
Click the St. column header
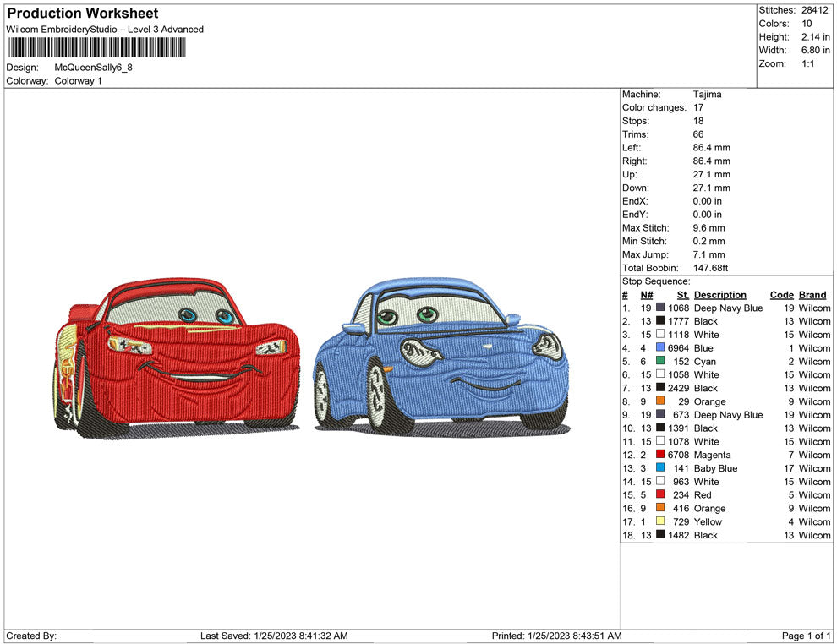pyautogui.click(x=682, y=295)
